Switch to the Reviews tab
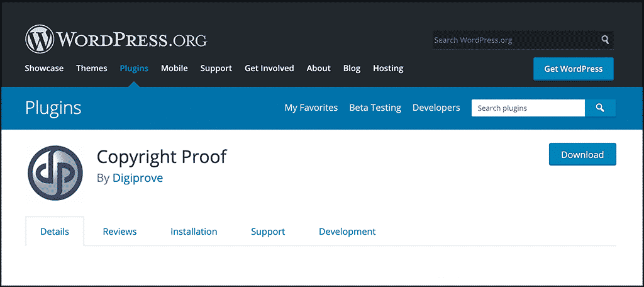Viewport: 644px width, 287px height. click(x=119, y=232)
